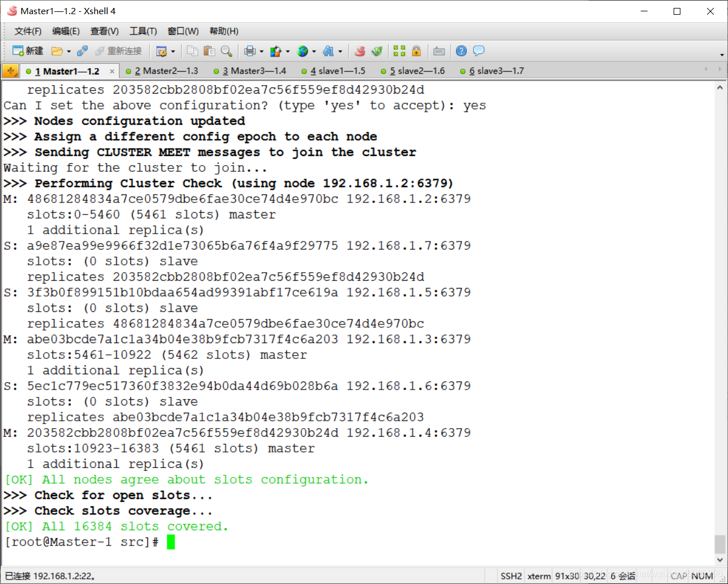Click the terminal scrollbar down arrow
Viewport: 728px width, 584px height.
[x=720, y=559]
